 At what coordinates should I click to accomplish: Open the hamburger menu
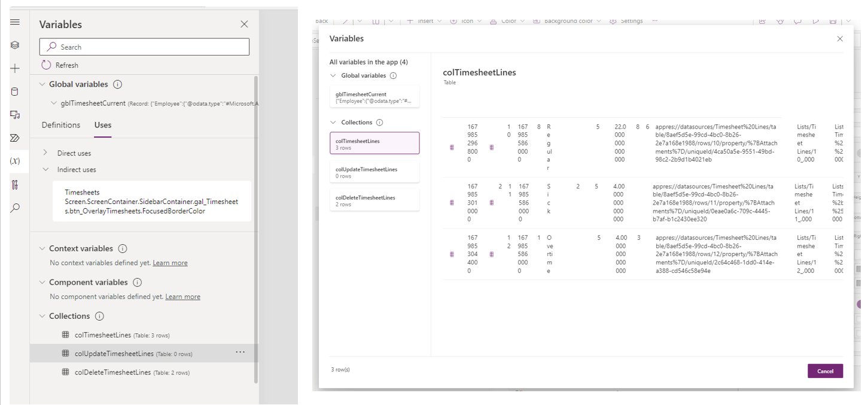(16, 22)
